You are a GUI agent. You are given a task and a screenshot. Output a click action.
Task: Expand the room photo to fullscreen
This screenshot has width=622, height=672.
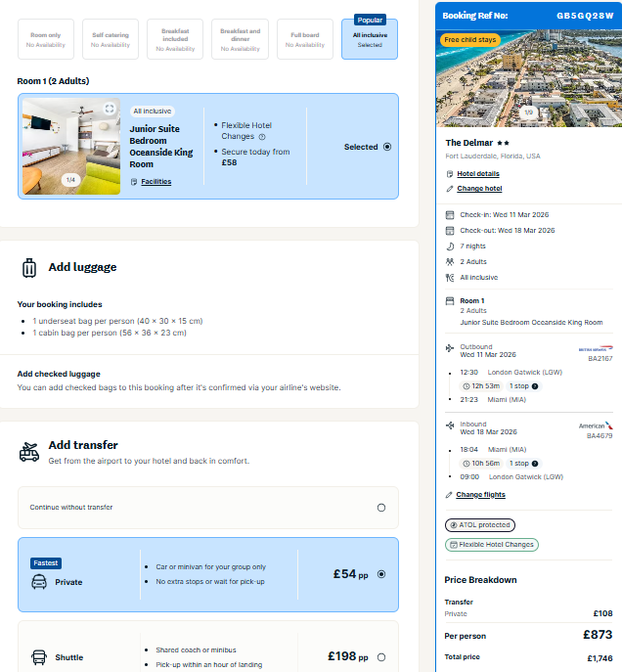[x=110, y=109]
